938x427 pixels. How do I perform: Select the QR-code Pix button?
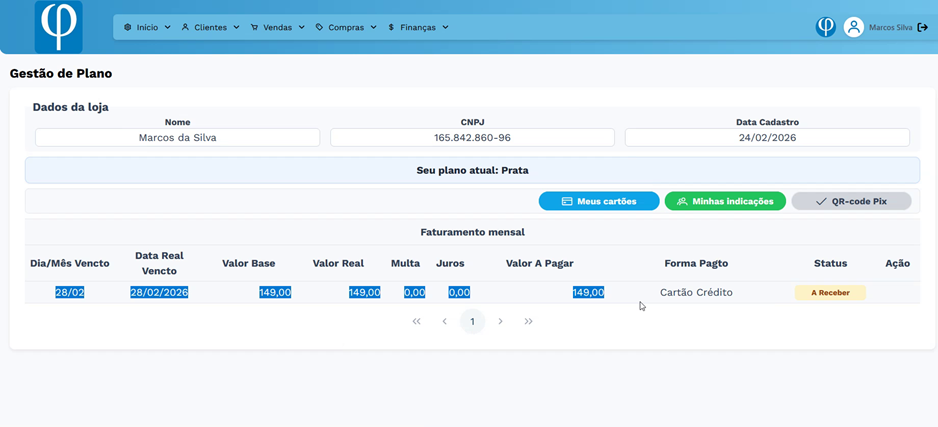(x=851, y=201)
